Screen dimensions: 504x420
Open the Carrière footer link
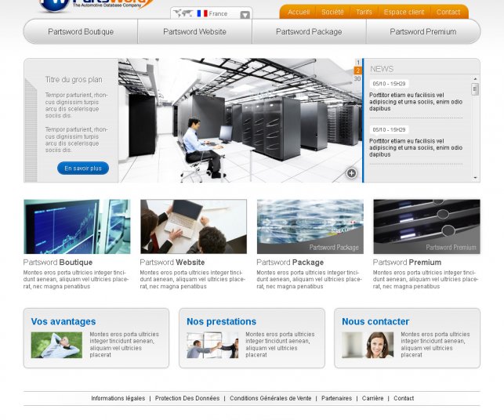click(372, 399)
